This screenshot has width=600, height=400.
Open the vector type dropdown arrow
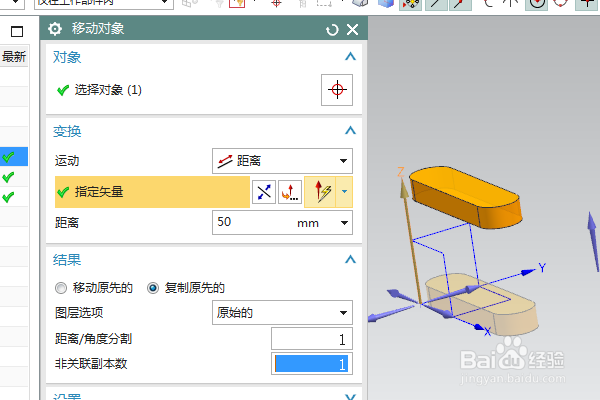[x=344, y=192]
